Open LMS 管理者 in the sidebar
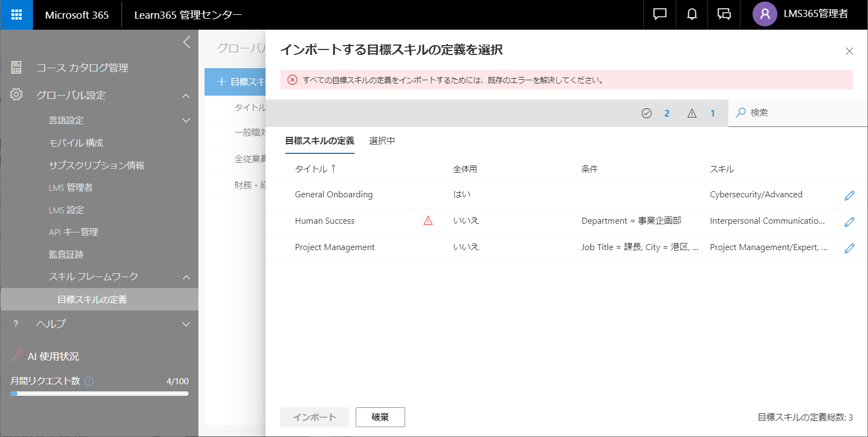Viewport: 868px width, 437px height. click(x=70, y=187)
